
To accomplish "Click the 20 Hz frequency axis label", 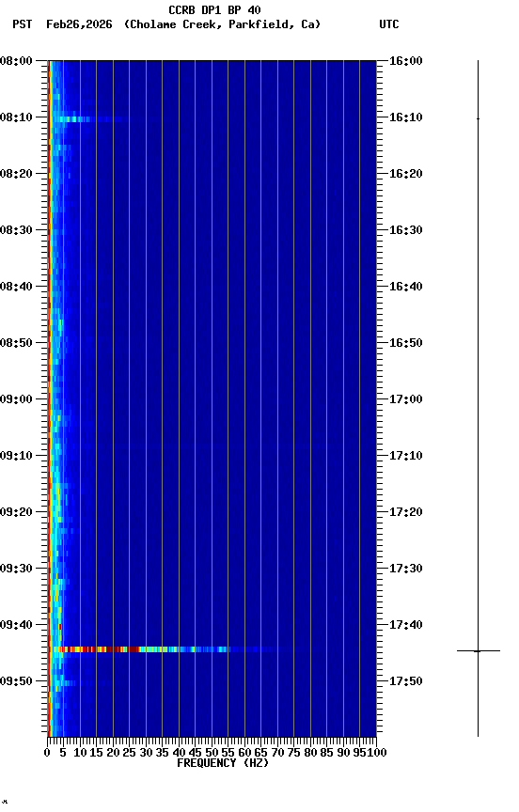I will coord(113,753).
